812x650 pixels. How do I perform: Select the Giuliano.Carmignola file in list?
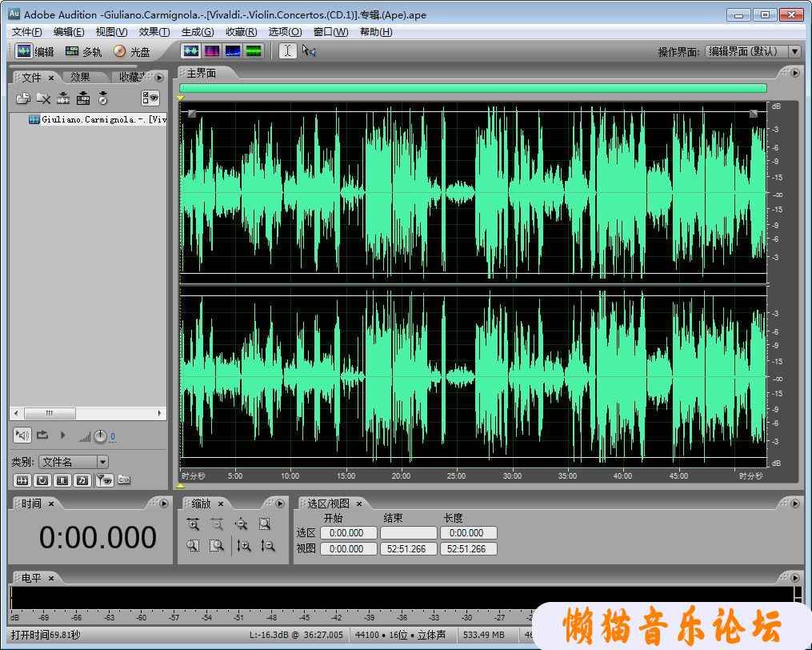click(x=98, y=120)
